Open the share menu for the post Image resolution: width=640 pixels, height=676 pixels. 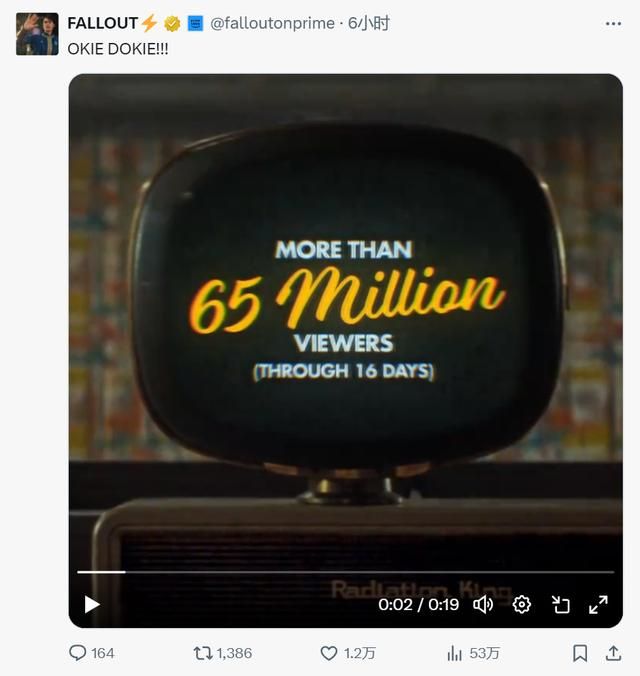tap(614, 653)
